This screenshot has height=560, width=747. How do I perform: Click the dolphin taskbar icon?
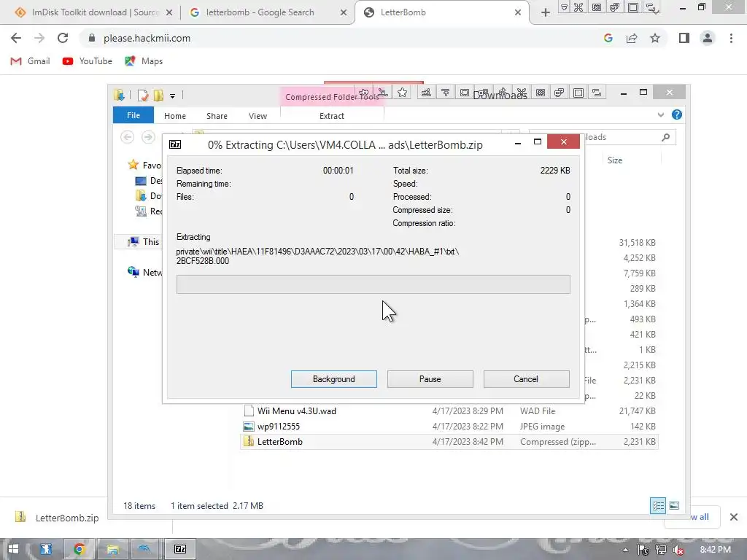tap(145, 549)
